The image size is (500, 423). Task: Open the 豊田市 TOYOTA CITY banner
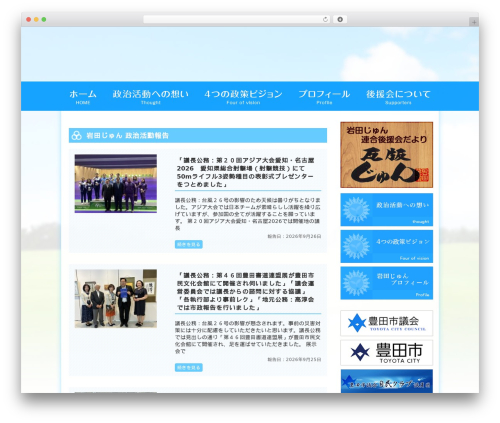(x=387, y=353)
